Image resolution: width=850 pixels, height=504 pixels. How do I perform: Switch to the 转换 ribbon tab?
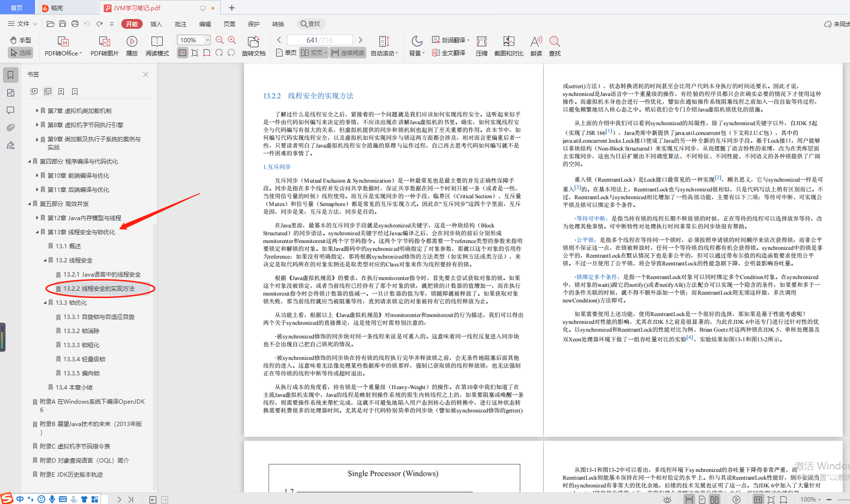pyautogui.click(x=278, y=24)
